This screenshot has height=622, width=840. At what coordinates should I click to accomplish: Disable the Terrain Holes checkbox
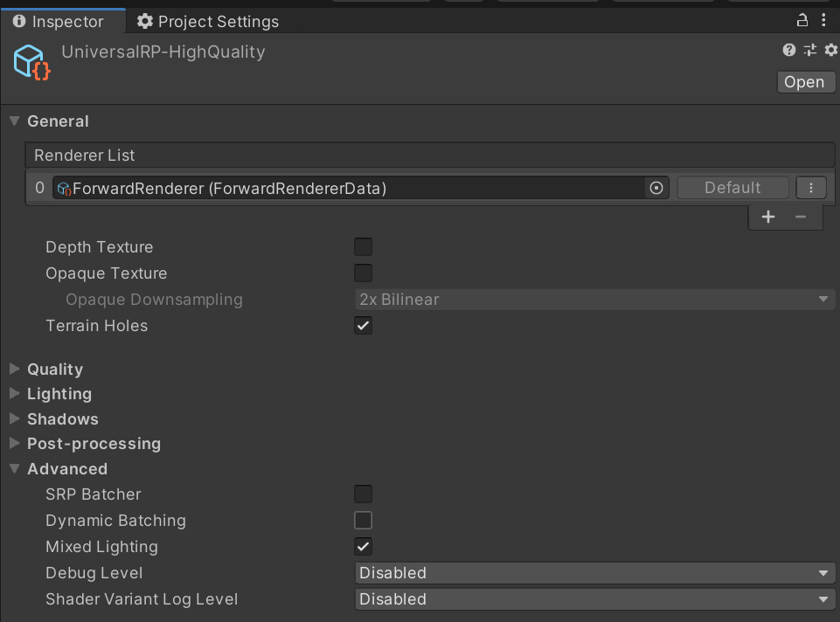click(x=363, y=326)
